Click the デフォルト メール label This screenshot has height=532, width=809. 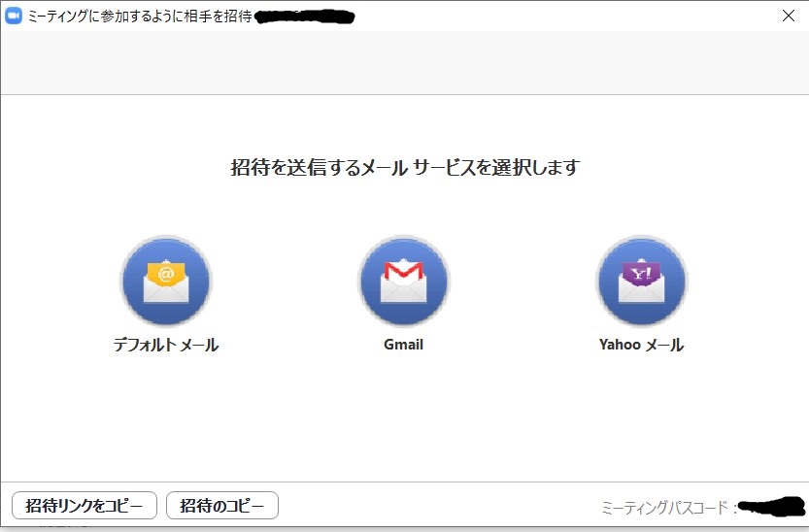(166, 345)
